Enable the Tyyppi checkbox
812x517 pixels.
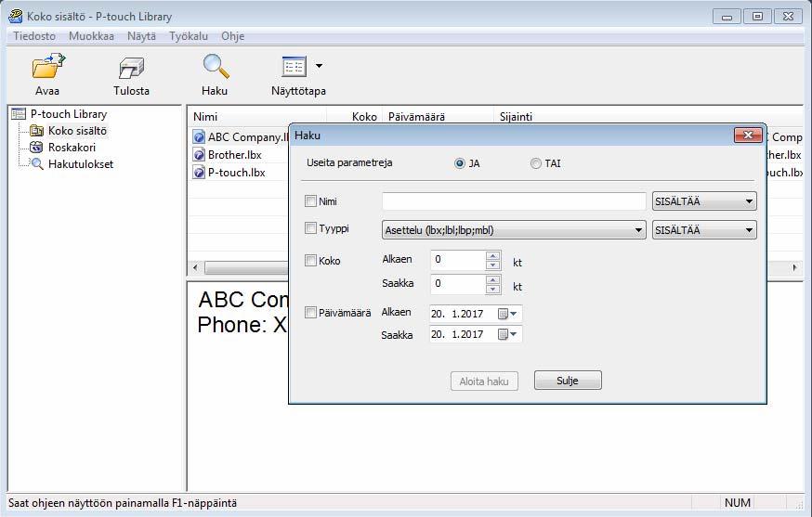[310, 227]
